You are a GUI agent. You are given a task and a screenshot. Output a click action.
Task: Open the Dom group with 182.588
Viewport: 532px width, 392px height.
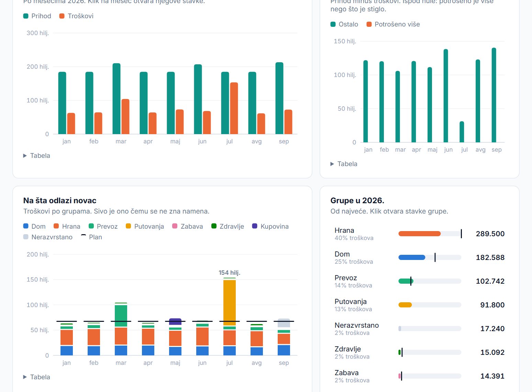coord(419,258)
